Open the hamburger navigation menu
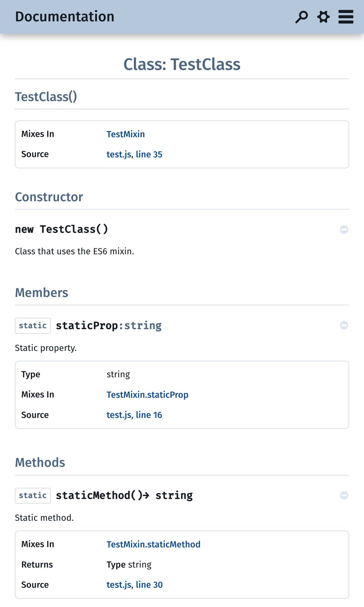 (346, 17)
